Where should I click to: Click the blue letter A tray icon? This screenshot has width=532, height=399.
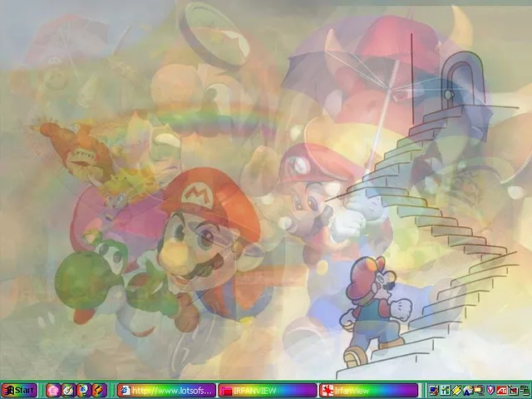pos(468,391)
